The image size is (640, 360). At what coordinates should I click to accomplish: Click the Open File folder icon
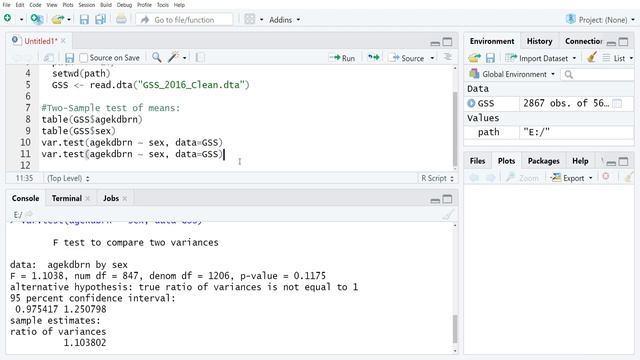point(58,19)
